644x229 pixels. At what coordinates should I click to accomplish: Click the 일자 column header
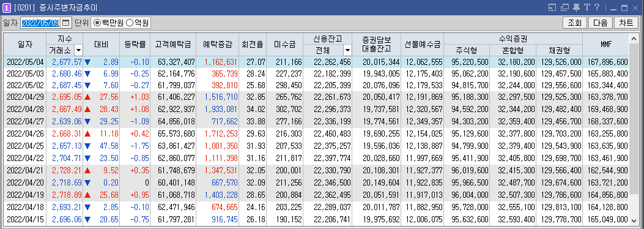[x=25, y=45]
